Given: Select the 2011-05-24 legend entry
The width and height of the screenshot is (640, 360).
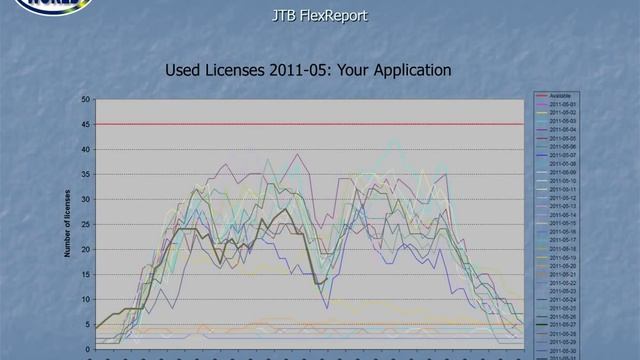Looking at the screenshot, I should pos(556,300).
